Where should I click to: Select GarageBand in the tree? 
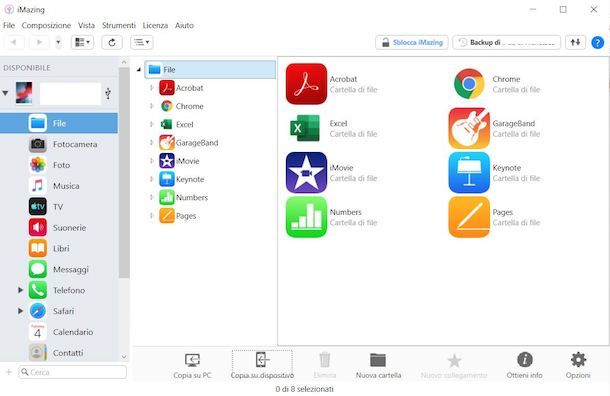pyautogui.click(x=189, y=143)
